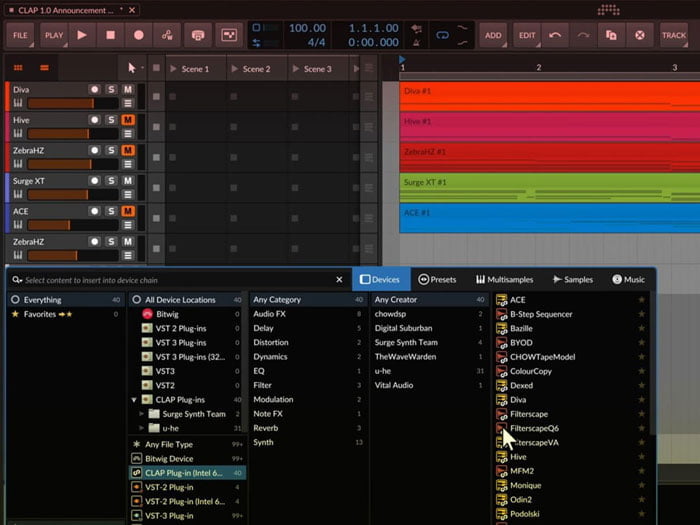Open the Music browser tab

tap(629, 279)
